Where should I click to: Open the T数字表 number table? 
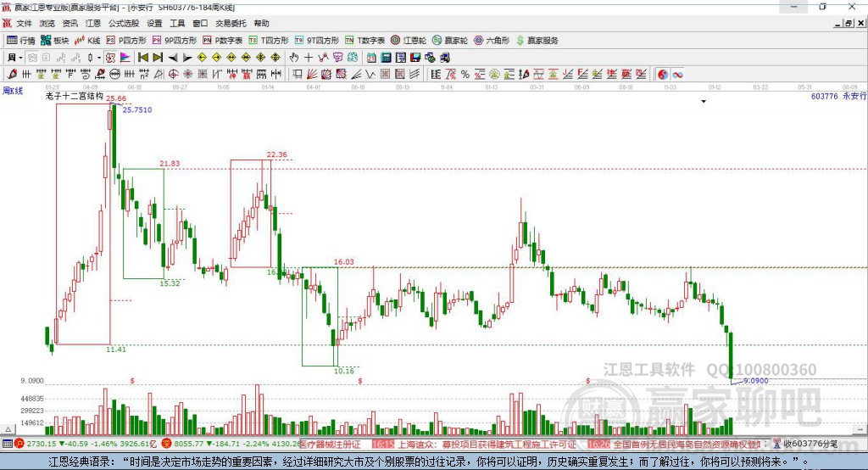(364, 41)
